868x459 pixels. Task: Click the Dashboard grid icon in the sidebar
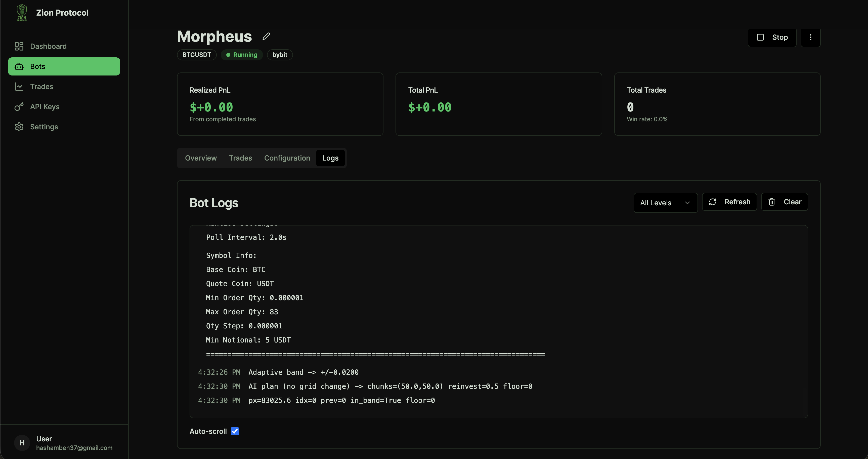[19, 46]
